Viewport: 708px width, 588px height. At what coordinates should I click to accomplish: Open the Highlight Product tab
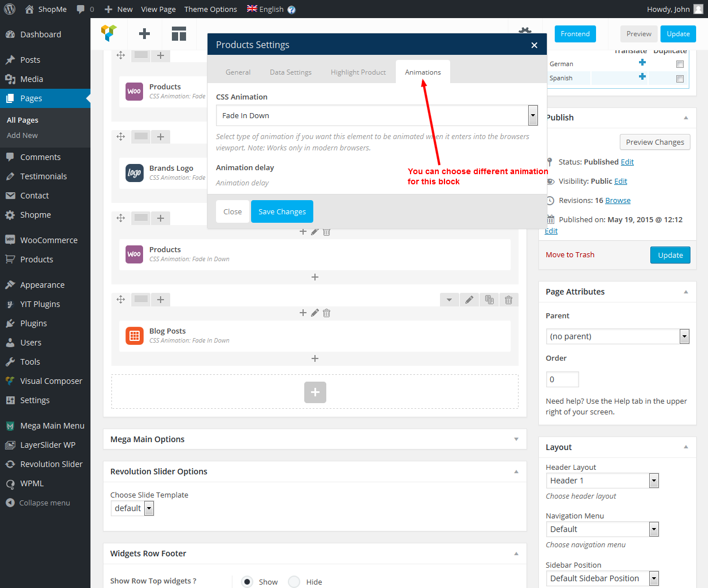click(358, 72)
